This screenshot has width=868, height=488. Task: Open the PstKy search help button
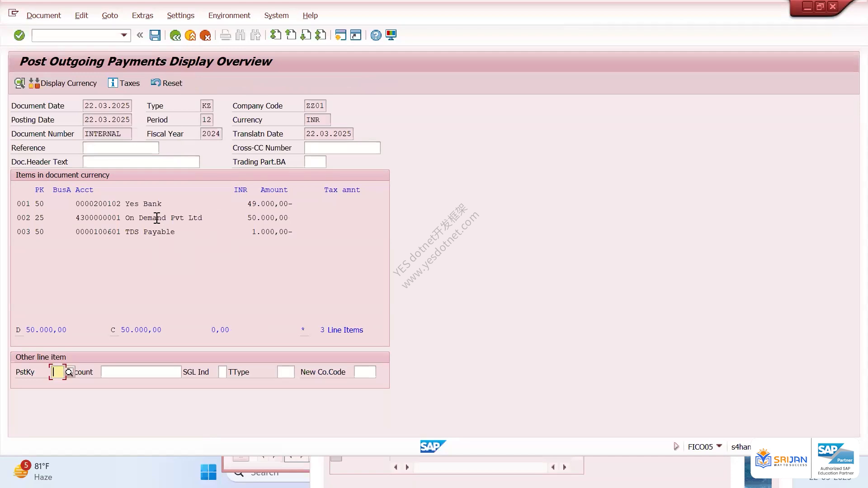pos(69,372)
